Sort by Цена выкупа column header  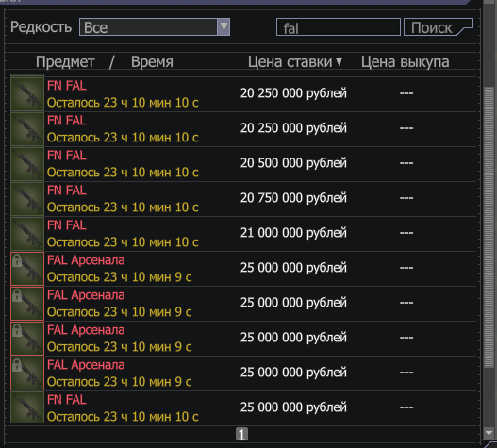point(406,62)
